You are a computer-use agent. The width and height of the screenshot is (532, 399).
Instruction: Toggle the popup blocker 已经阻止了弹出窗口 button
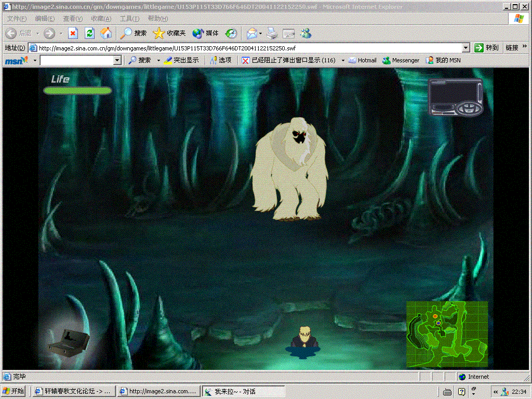pos(289,60)
